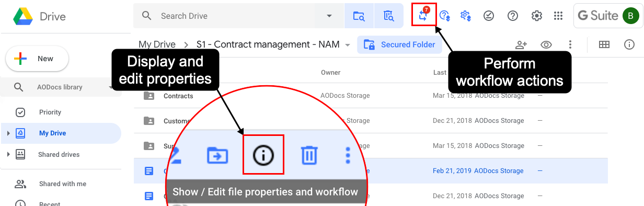Expand the Shared drives tree arrow

click(8, 154)
